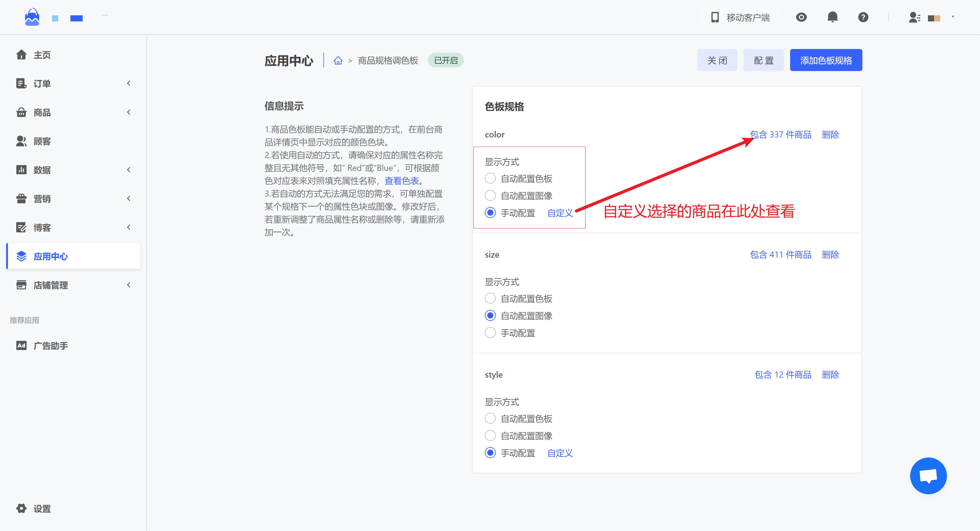Select 手动配置 for color spec
The width and height of the screenshot is (980, 531).
(x=490, y=213)
